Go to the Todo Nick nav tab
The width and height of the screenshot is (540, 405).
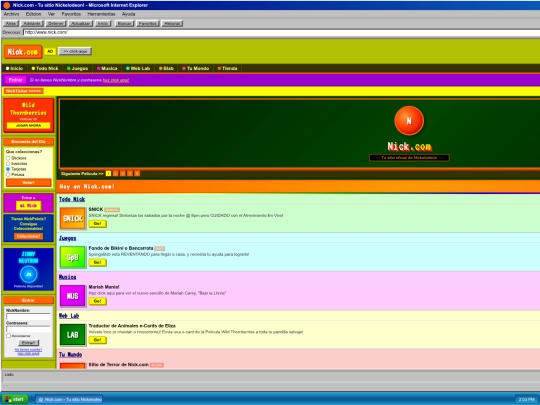[x=45, y=69]
